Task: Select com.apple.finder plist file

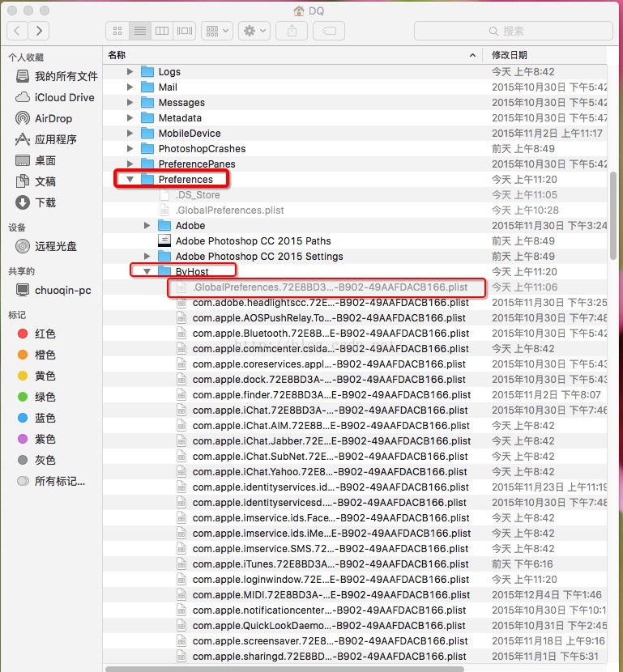Action: pyautogui.click(x=331, y=395)
